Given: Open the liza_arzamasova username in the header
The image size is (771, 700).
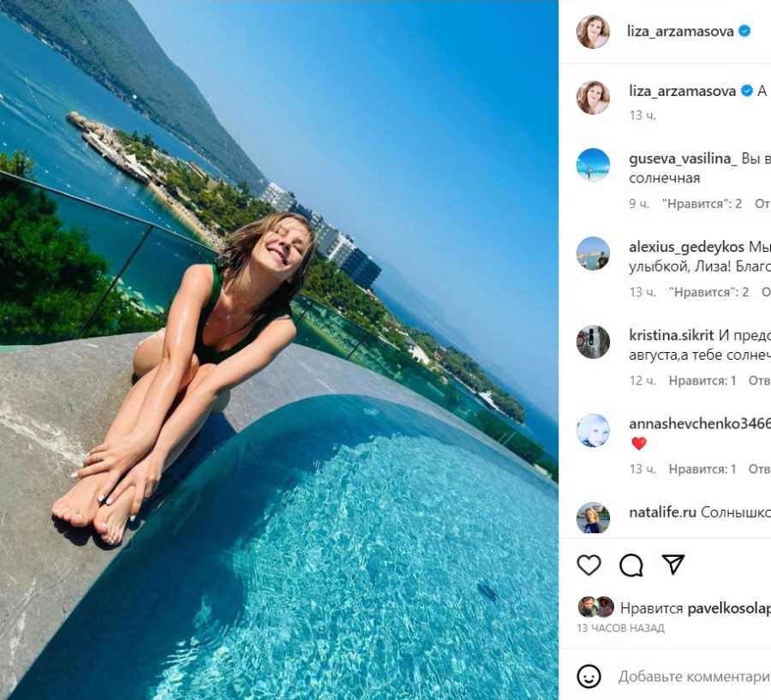Looking at the screenshot, I should pyautogui.click(x=681, y=31).
